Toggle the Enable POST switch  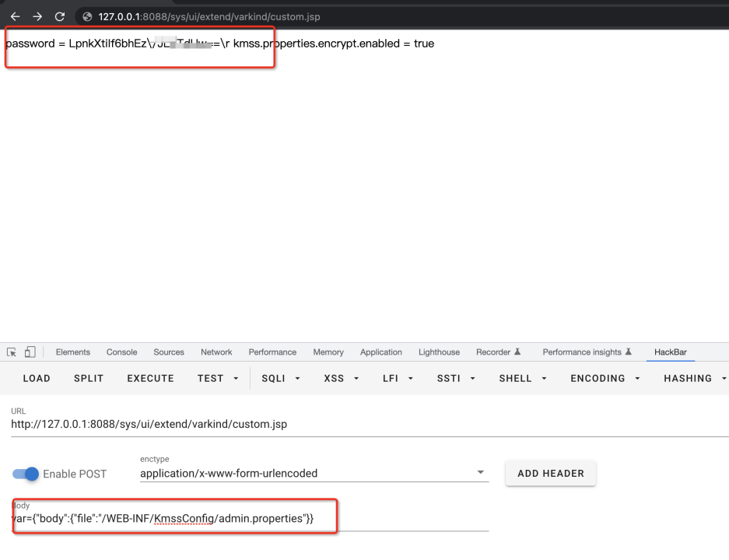click(26, 474)
